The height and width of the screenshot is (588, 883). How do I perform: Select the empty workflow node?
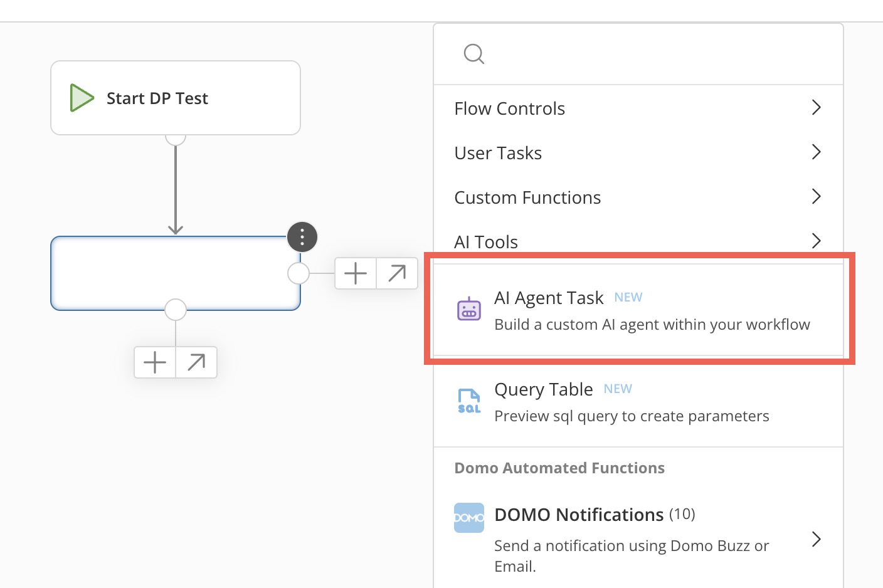[x=176, y=273]
